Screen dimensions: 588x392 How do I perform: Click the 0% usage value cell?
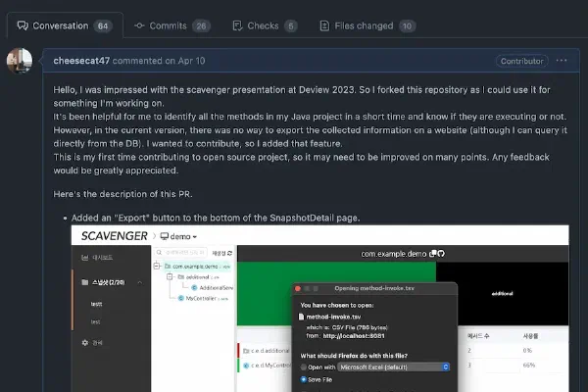(527, 351)
